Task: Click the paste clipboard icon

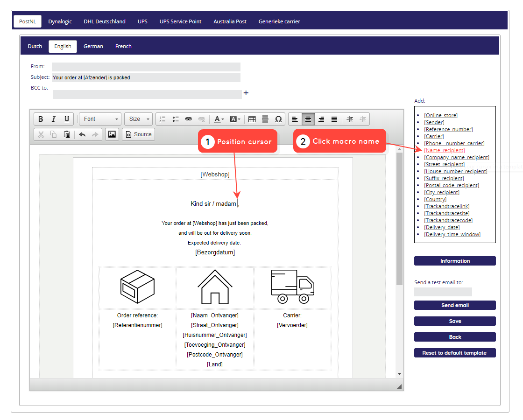Action: tap(67, 134)
